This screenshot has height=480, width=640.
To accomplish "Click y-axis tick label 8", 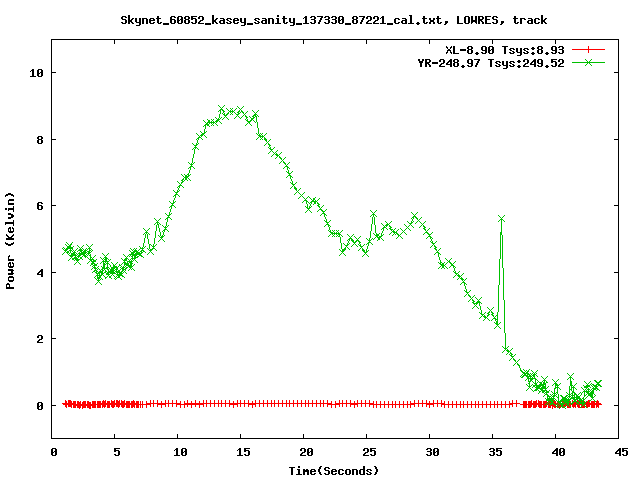I will (x=40, y=140).
